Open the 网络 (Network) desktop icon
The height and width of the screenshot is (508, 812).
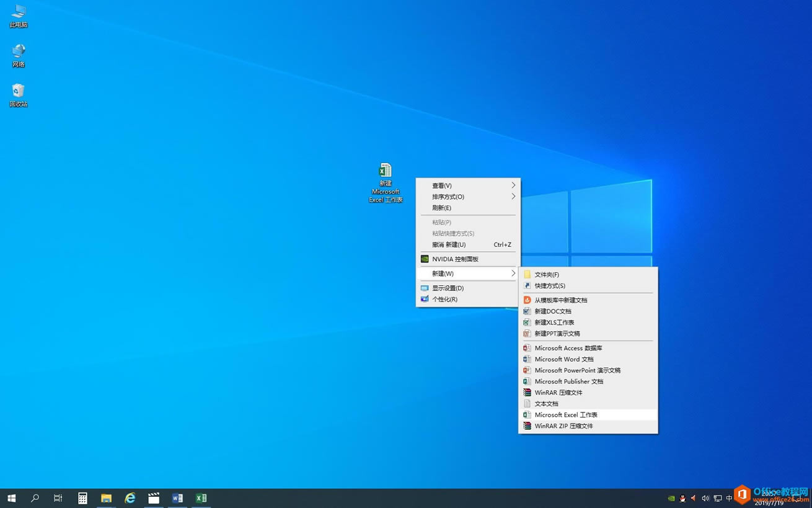(18, 53)
